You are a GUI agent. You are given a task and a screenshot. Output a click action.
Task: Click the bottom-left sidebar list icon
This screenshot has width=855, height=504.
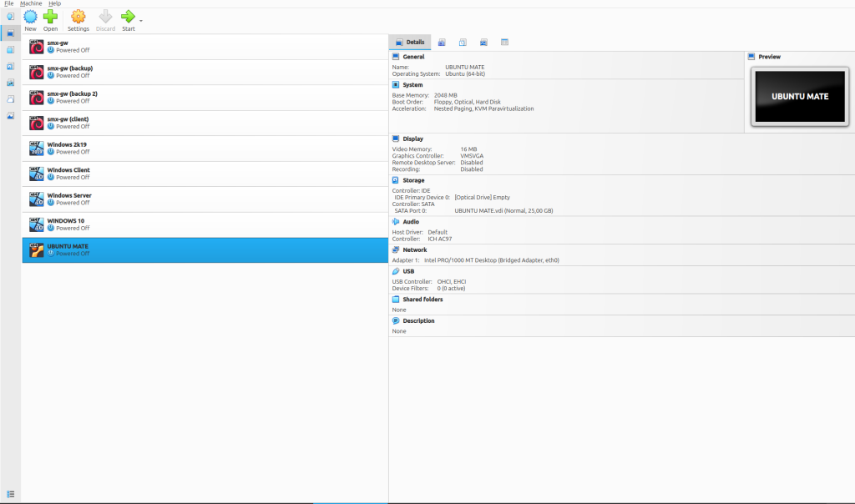10,494
